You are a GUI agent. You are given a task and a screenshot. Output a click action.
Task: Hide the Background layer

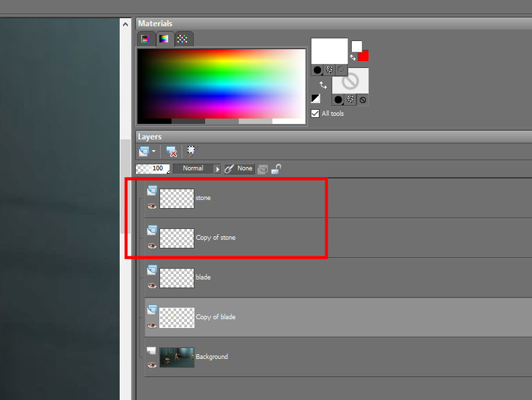pos(151,365)
